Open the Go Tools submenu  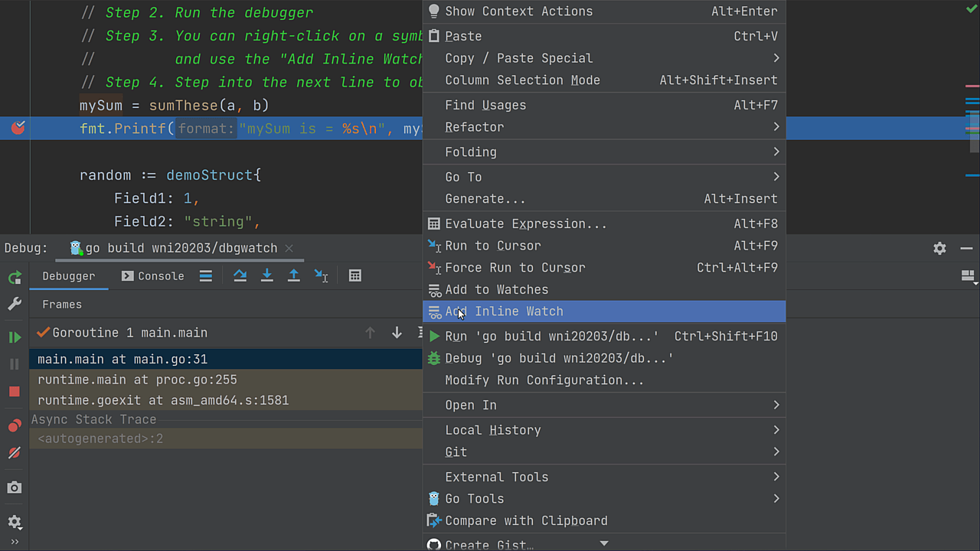473,498
